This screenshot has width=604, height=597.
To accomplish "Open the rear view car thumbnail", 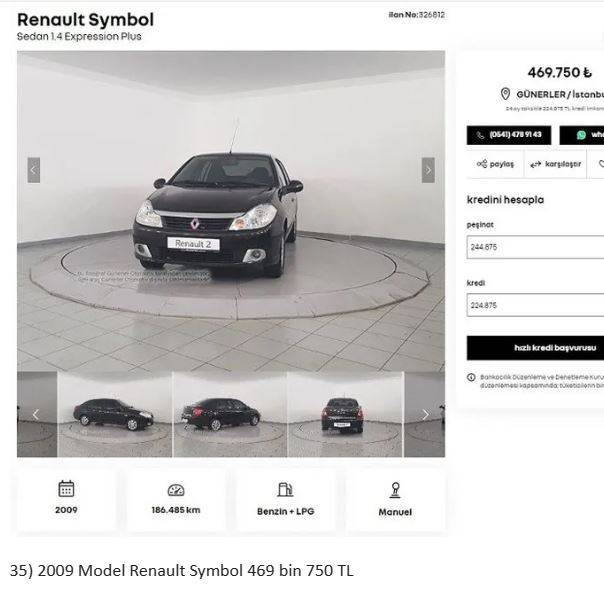I will (345, 414).
